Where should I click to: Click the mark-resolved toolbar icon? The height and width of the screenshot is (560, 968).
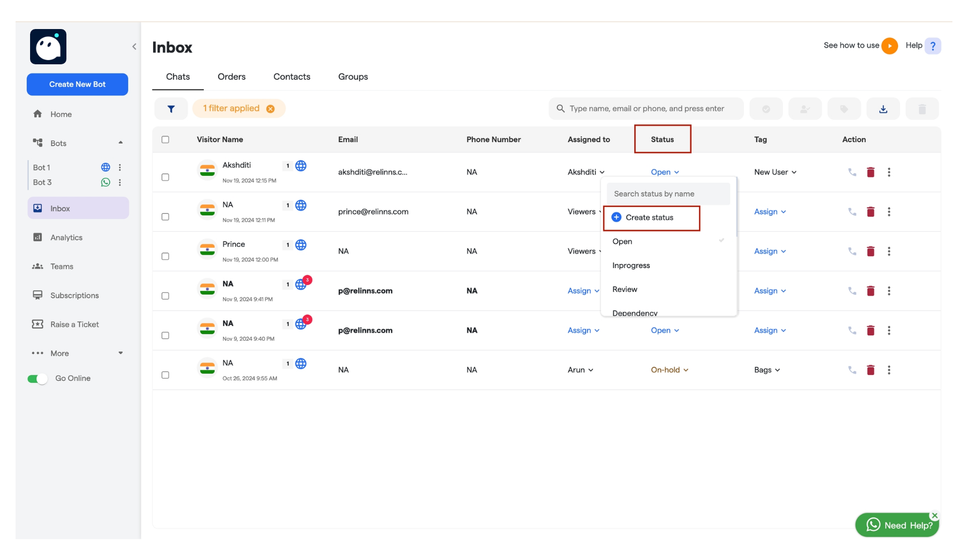(x=766, y=109)
